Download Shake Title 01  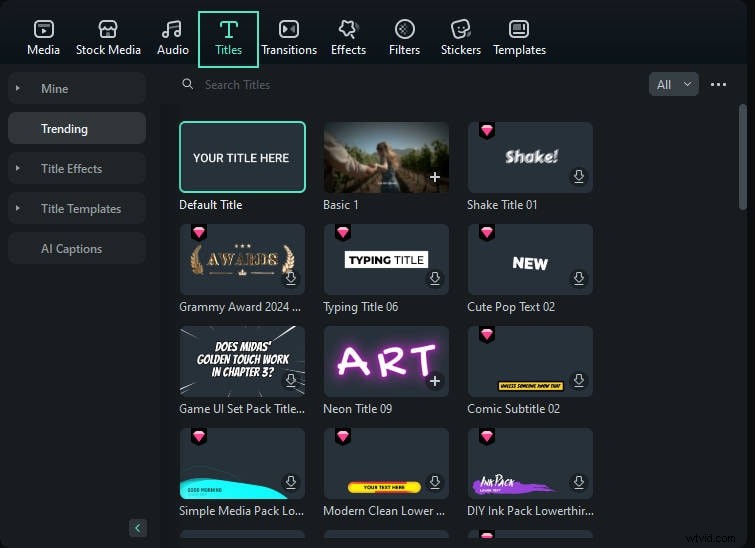579,176
